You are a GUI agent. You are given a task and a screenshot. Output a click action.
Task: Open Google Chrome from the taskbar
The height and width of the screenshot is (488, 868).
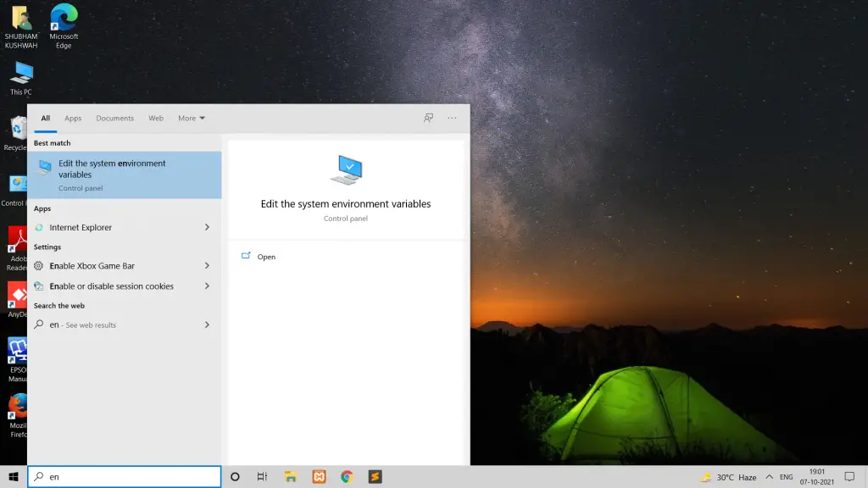pyautogui.click(x=347, y=476)
